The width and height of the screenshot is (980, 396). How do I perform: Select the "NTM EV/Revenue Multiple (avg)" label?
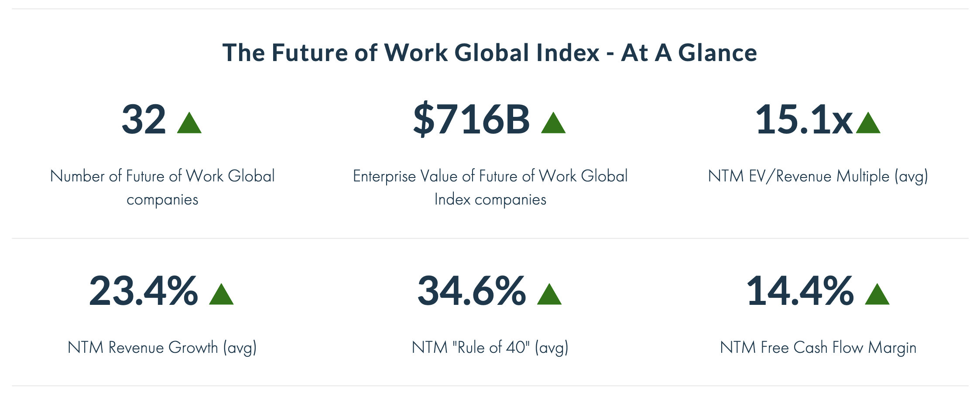tap(818, 176)
